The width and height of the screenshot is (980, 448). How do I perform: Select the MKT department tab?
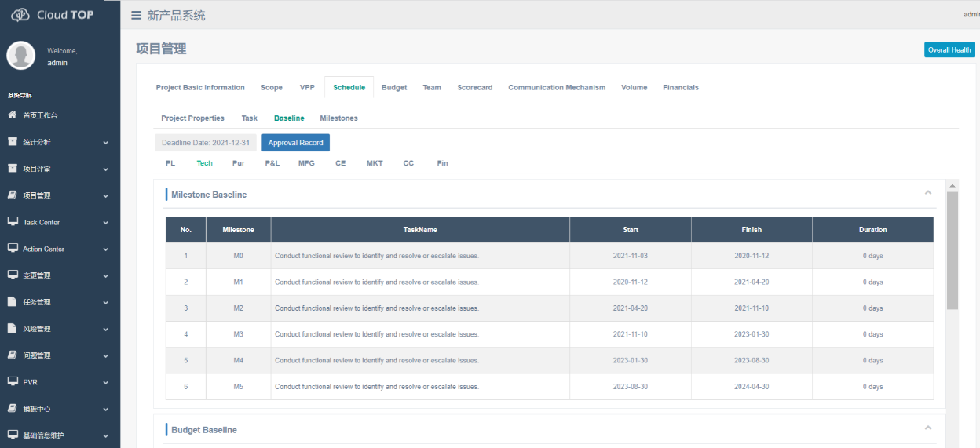pos(375,163)
